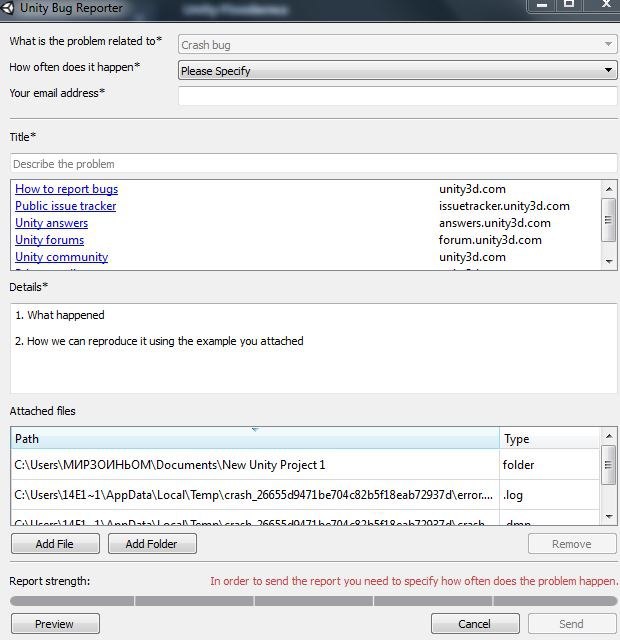Open the 'What is the problem related to' dropdown
Screen dimensions: 620x640
[x=397, y=44]
